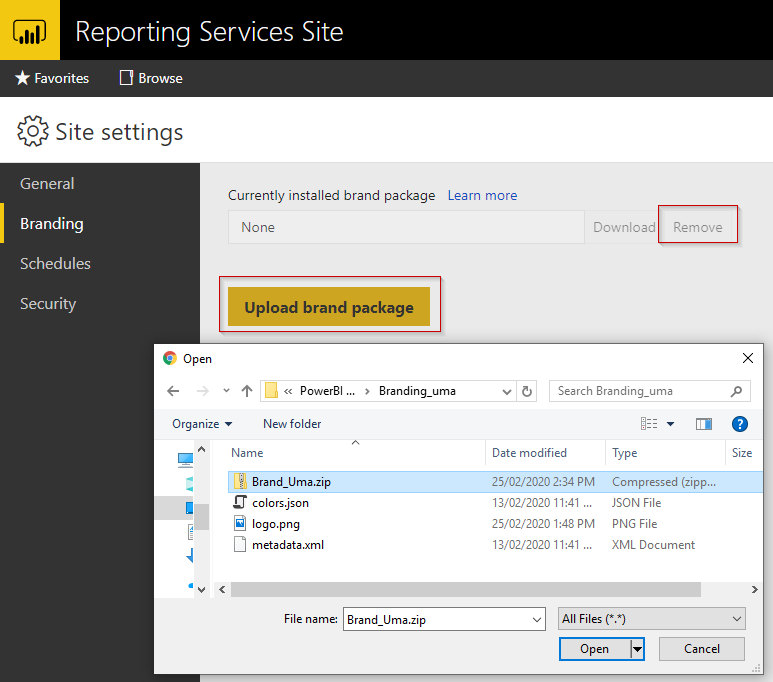Screen dimensions: 773x682
Task: Click the JSON File type cell
Action: point(636,503)
